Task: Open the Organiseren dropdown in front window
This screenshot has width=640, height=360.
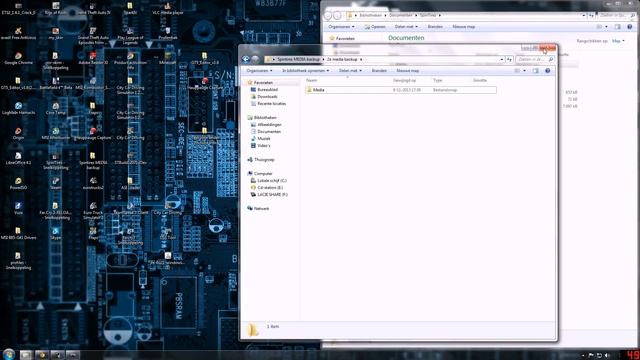Action: click(x=259, y=71)
